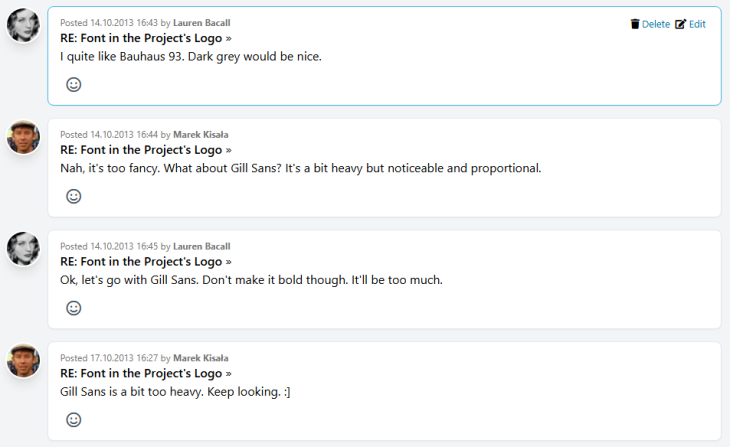Add emoji reaction to the Bauhaus 93 post

(x=73, y=85)
